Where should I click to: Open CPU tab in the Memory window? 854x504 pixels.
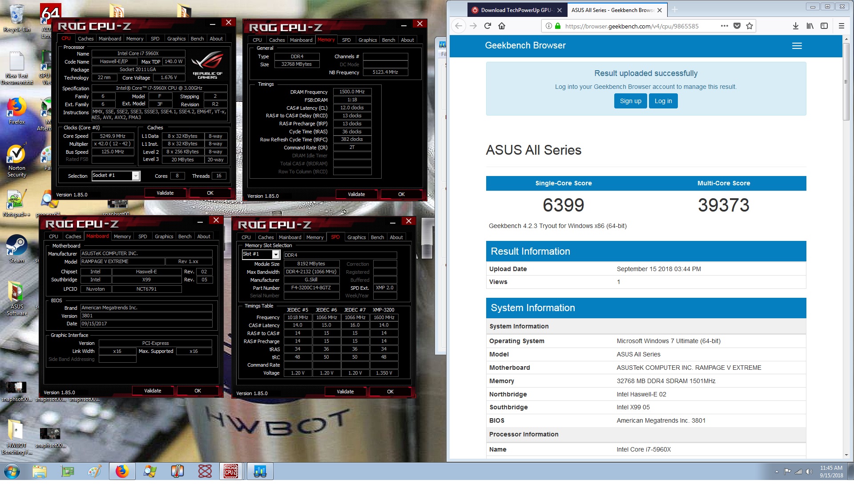(x=257, y=40)
